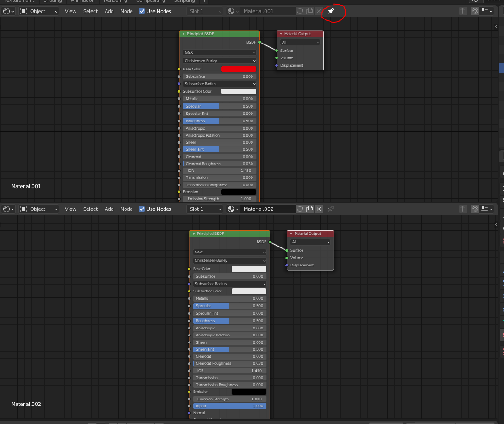Toggle fake user shield for Material.002
The width and height of the screenshot is (504, 424).
coord(300,209)
